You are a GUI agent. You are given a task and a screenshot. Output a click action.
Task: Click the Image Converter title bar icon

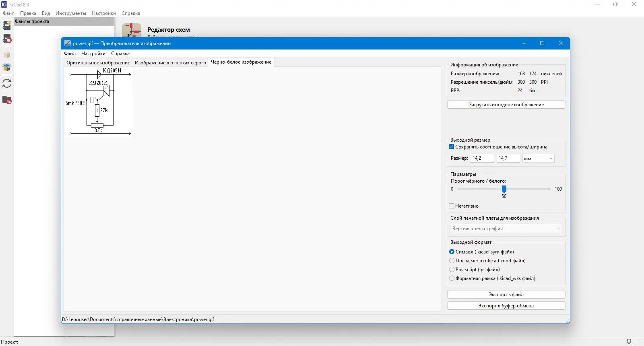coord(68,43)
